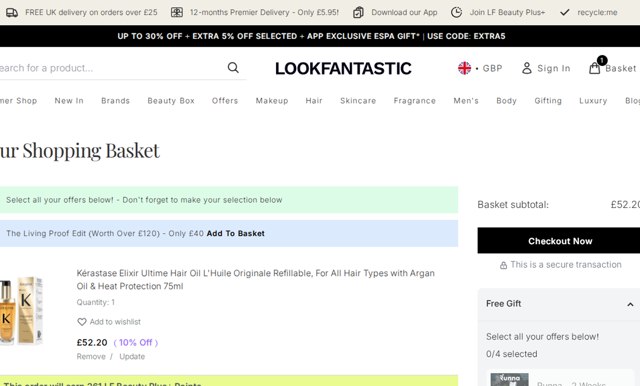Open the Hair menu
Screen dimensions: 640x386
[314, 101]
